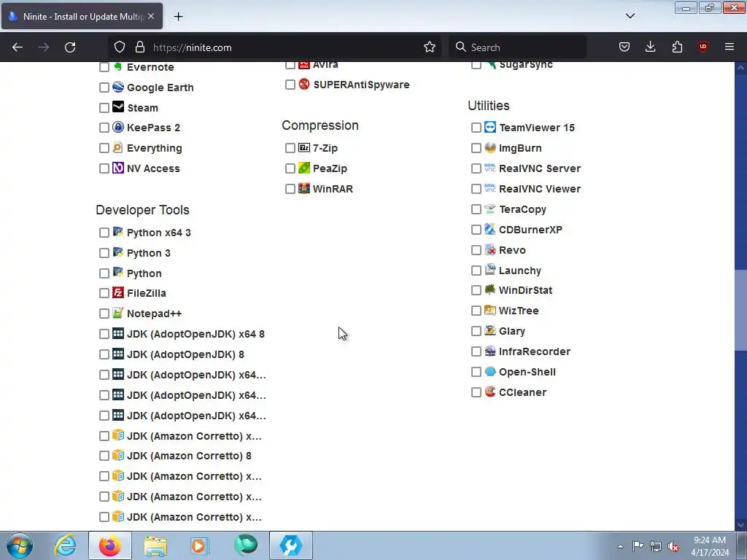Check the Python x64 3 checkbox

click(104, 233)
